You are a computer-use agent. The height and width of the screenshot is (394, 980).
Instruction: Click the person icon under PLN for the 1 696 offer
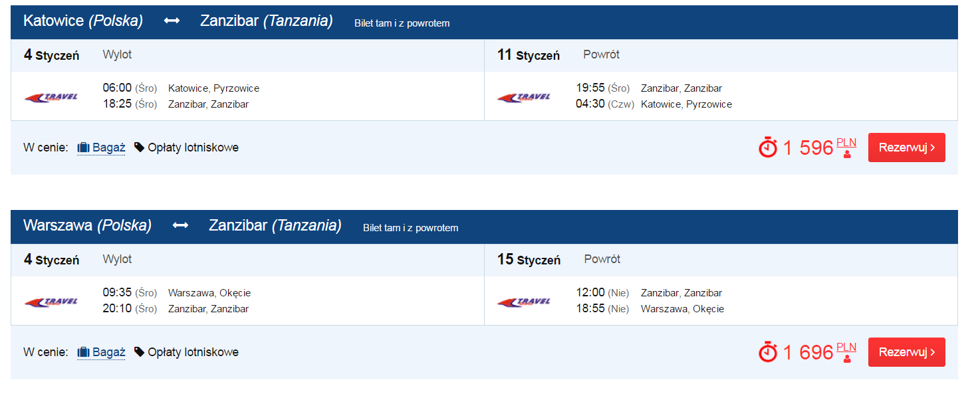847,359
